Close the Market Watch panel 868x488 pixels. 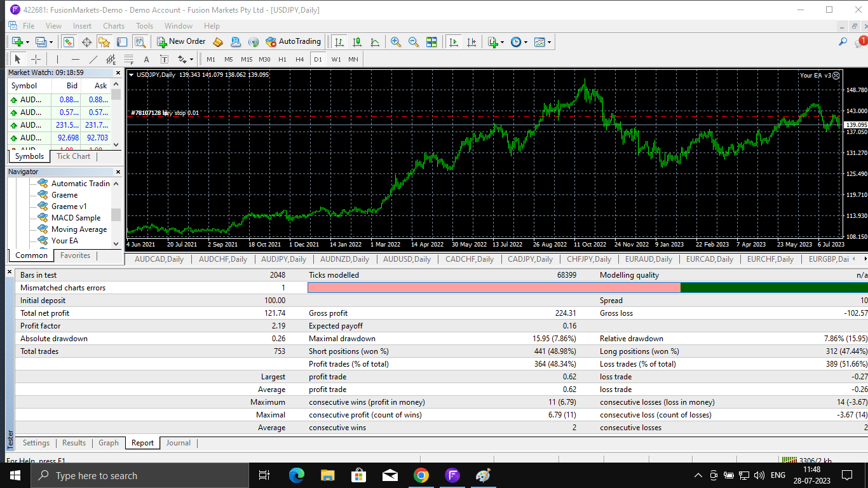(118, 72)
